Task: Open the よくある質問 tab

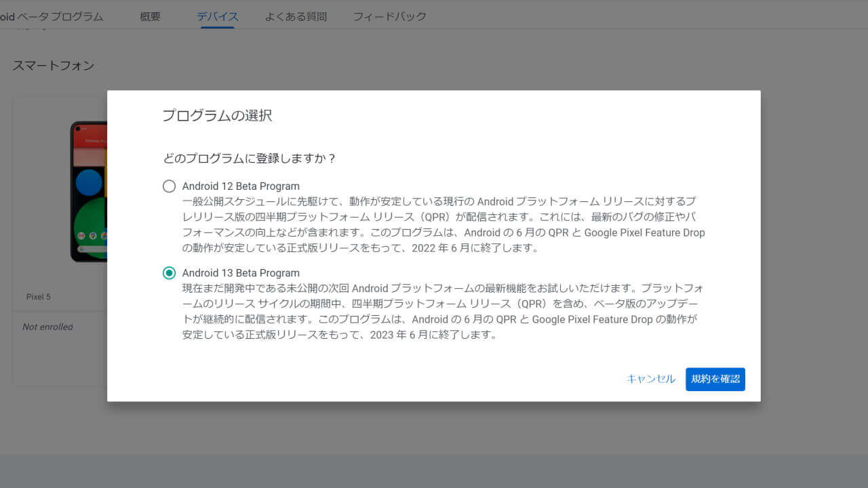Action: coord(296,16)
